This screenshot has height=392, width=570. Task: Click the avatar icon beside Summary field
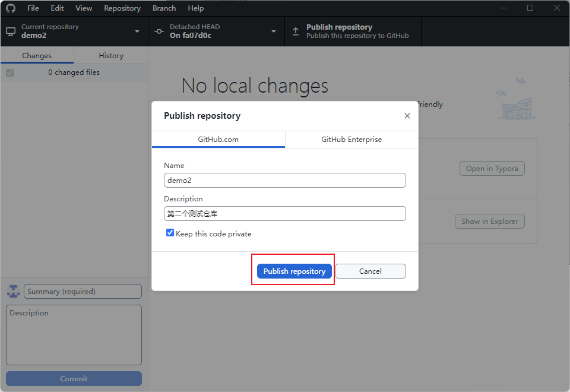click(13, 292)
